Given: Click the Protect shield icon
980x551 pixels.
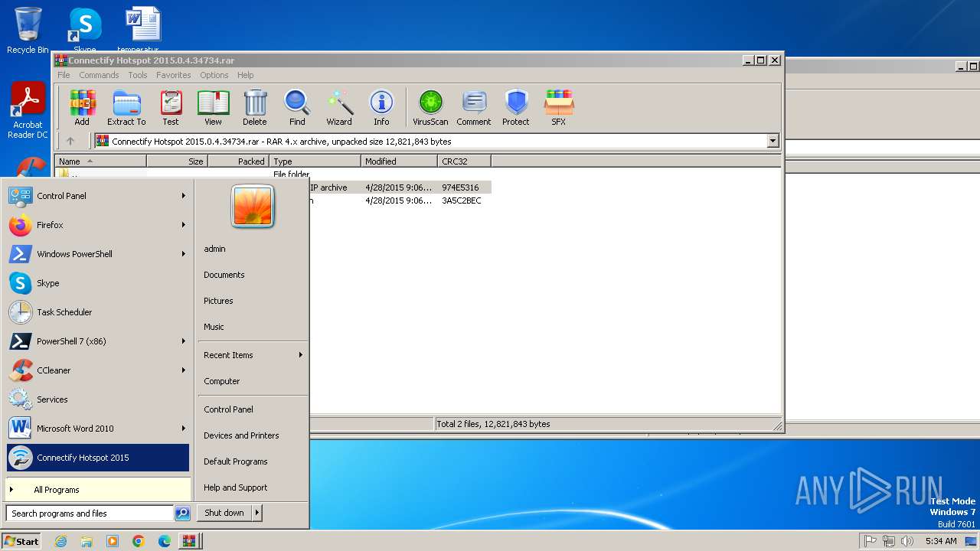Looking at the screenshot, I should click(x=516, y=108).
